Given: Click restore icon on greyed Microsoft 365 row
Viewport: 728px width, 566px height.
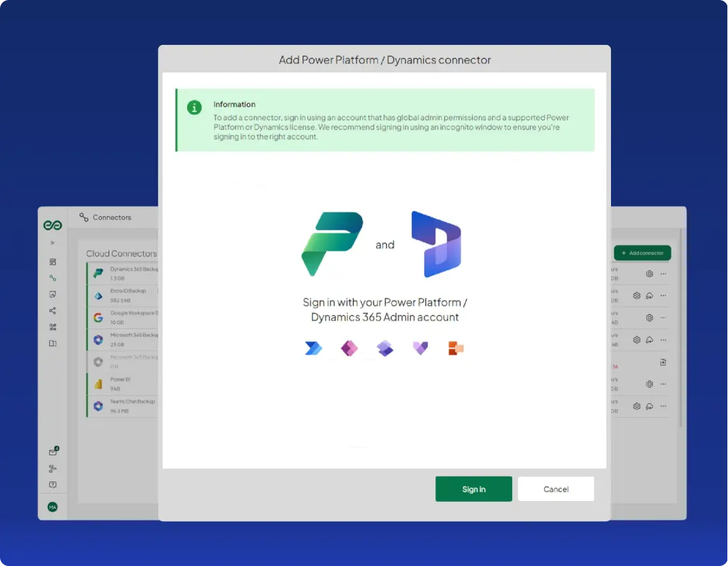Looking at the screenshot, I should coord(663,362).
